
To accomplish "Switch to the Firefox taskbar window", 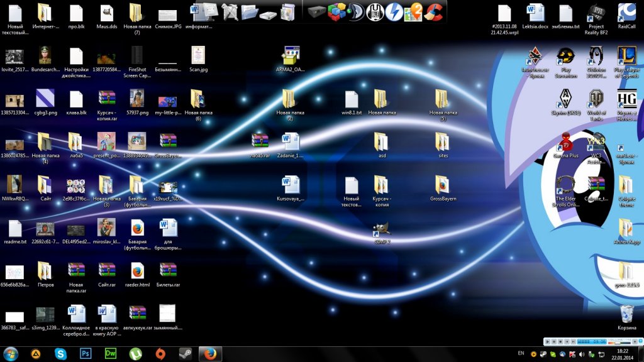I will click(211, 354).
